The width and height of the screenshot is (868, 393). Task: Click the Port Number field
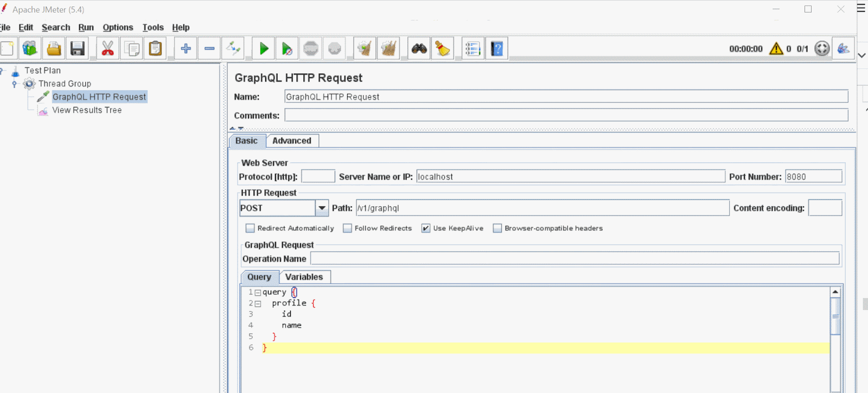(x=814, y=176)
